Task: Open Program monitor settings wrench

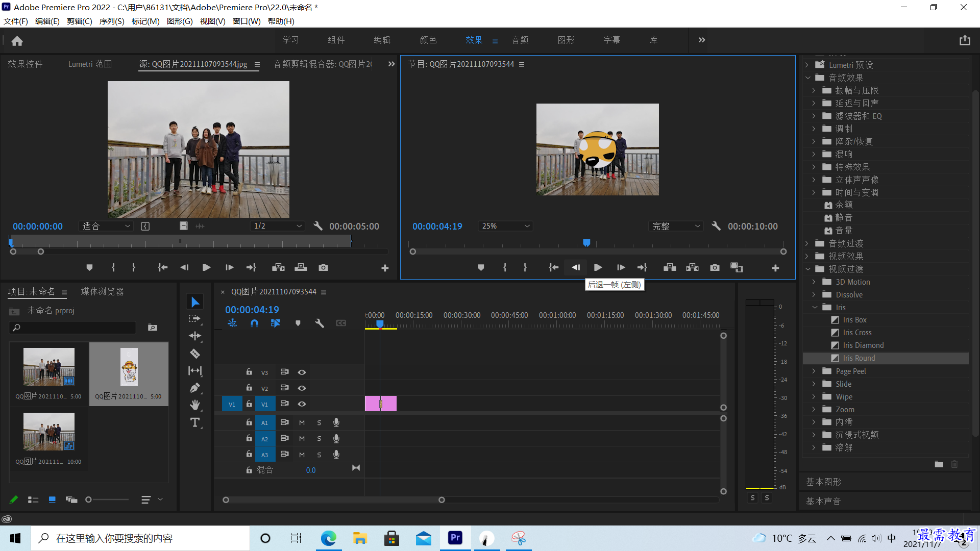Action: click(716, 226)
